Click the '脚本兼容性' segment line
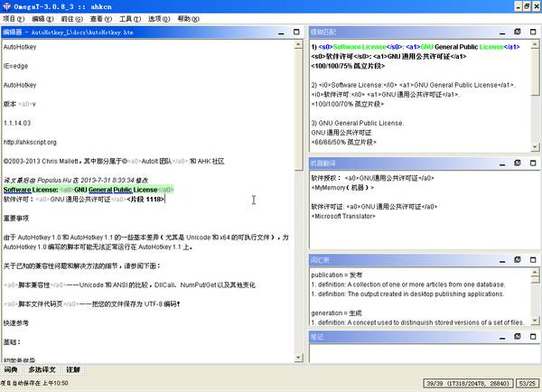The height and width of the screenshot is (392, 542). [129, 285]
